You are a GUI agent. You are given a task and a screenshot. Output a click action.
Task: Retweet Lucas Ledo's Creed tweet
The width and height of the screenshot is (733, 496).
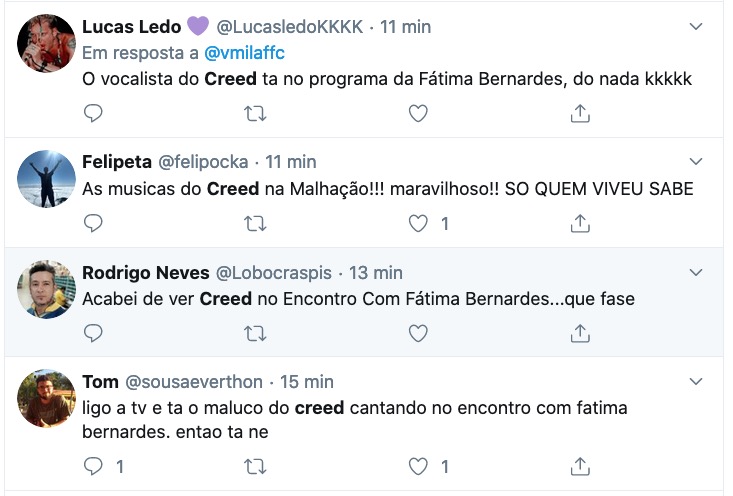[255, 114]
